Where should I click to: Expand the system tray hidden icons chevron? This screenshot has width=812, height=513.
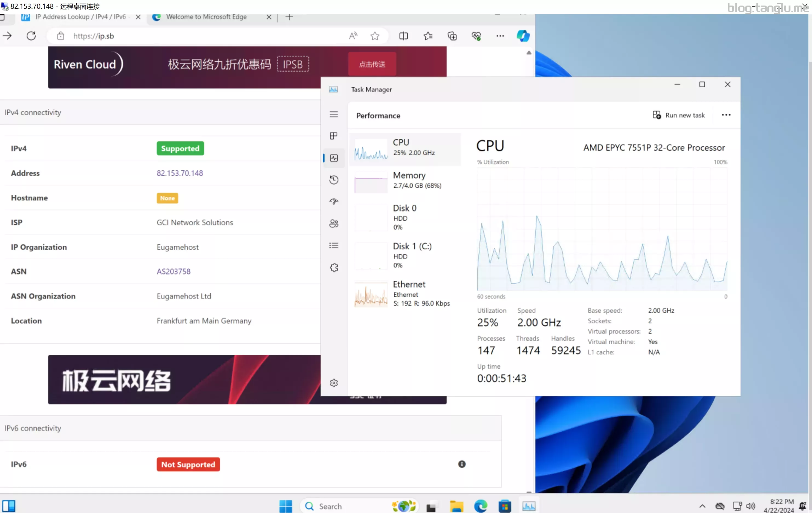coord(702,506)
